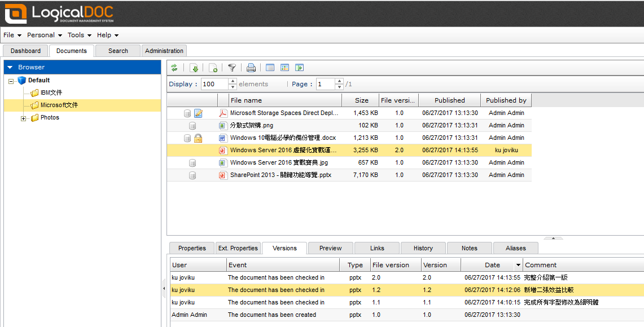644x327 pixels.
Task: Click the cylinder icon on the Windows 10 docx row
Action: point(187,138)
